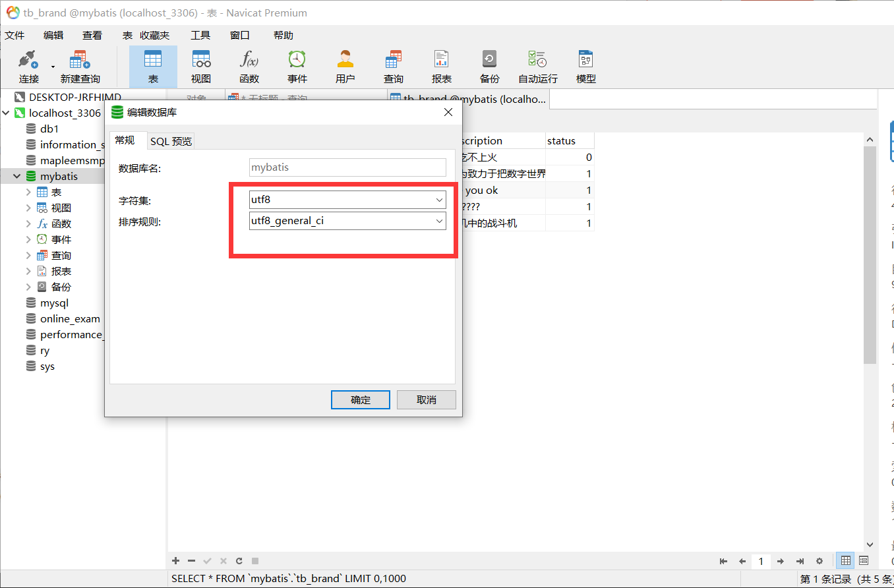894x588 pixels.
Task: Expand the 视图 node under mybatis
Action: coord(28,208)
